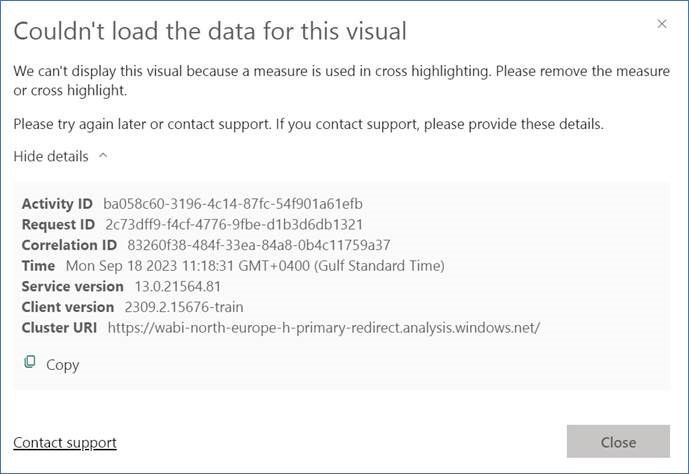The height and width of the screenshot is (474, 689).
Task: Click the Cluster URI web address
Action: pos(324,328)
